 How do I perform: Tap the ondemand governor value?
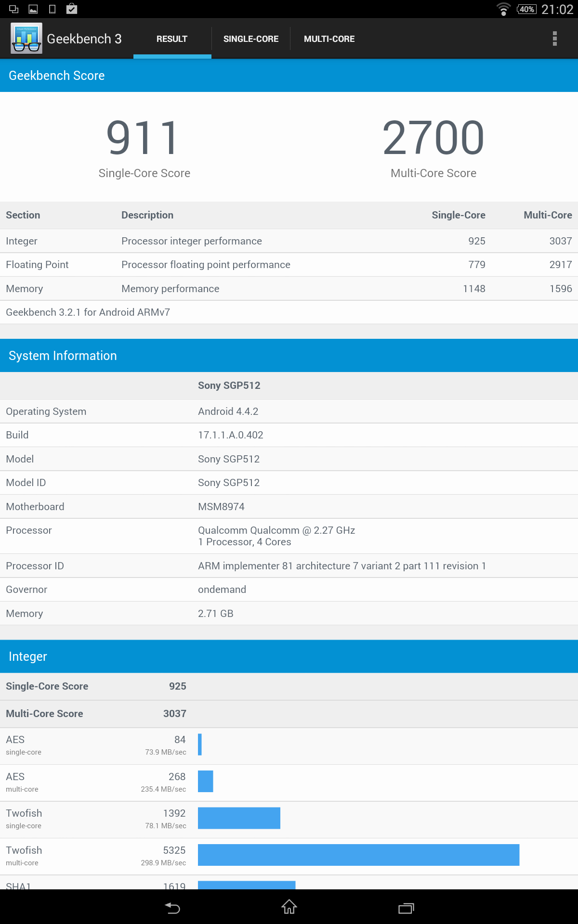[222, 590]
